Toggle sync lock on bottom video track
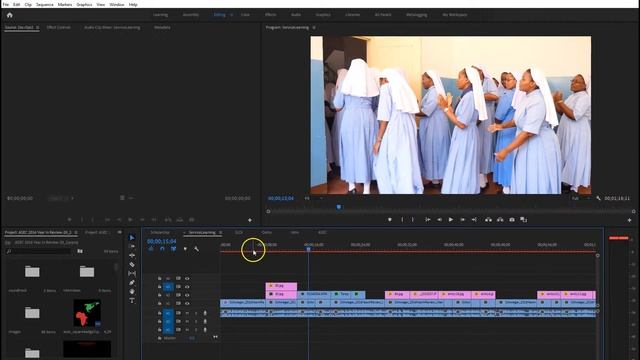The width and height of the screenshot is (640, 360). coord(178,303)
